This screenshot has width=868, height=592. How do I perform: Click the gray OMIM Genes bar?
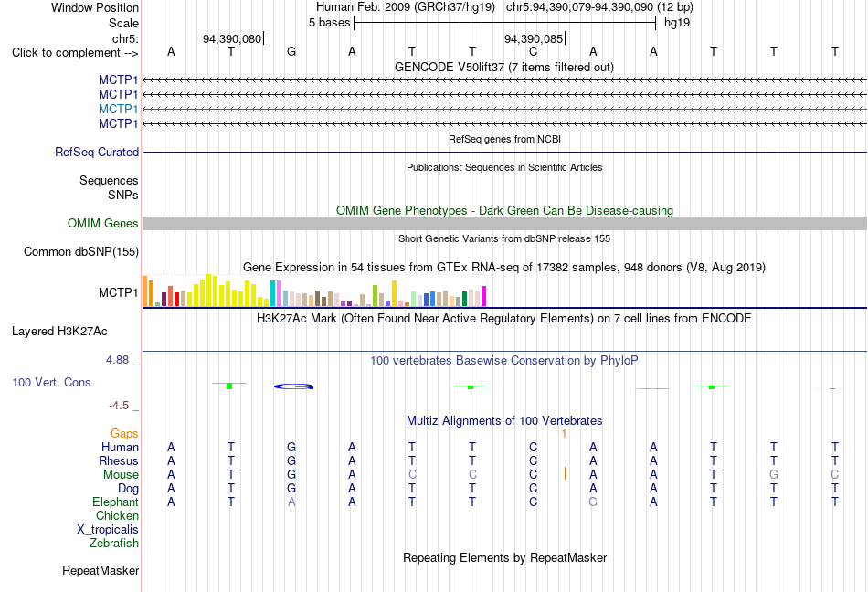click(x=505, y=224)
